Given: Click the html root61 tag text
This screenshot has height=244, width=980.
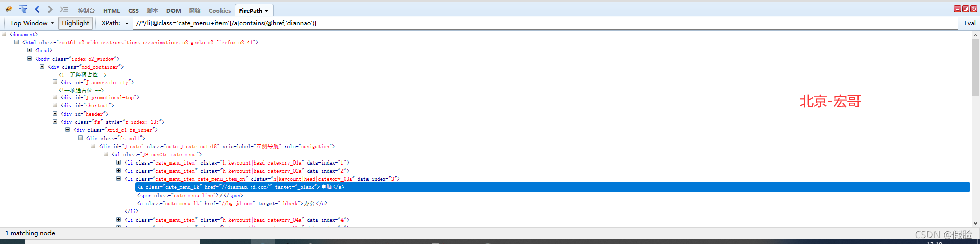Looking at the screenshot, I should tap(140, 43).
